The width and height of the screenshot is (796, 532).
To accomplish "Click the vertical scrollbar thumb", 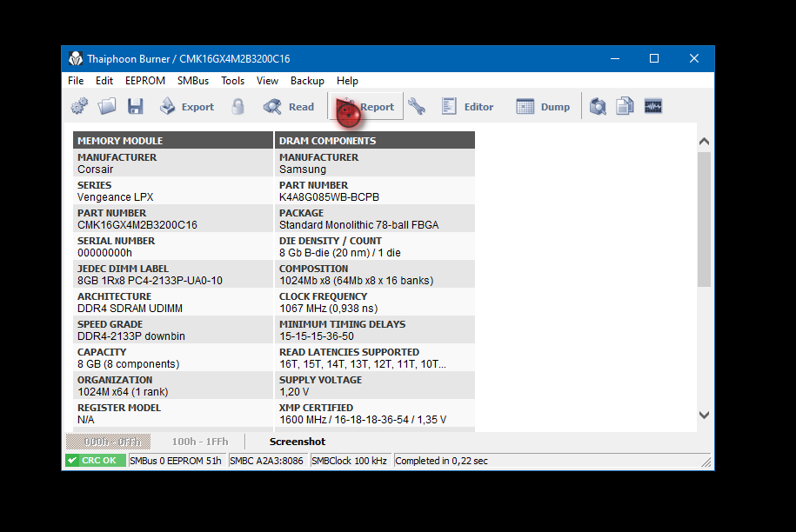I will (704, 219).
